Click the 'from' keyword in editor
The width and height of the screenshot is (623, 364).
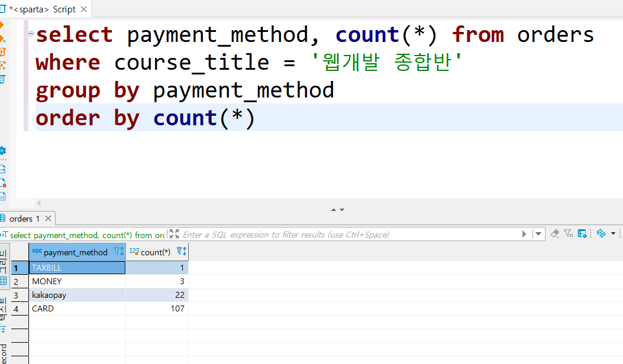pyautogui.click(x=478, y=34)
